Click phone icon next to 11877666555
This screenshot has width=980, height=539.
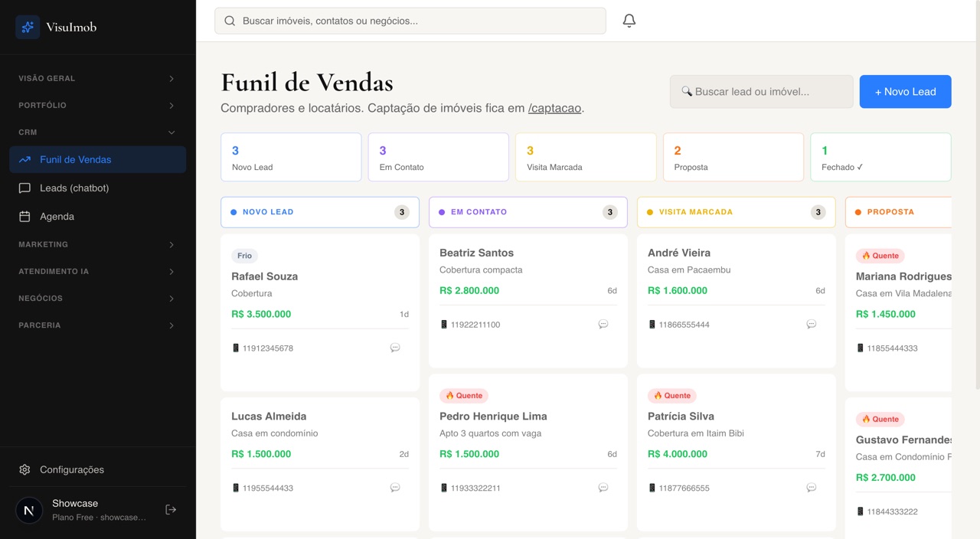coord(652,488)
